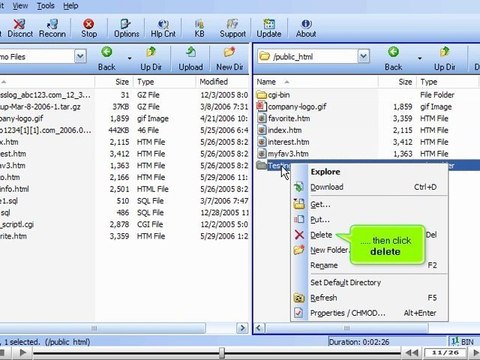The image size is (480, 360).
Task: Select favorite.htm in remote pane
Action: [289, 119]
